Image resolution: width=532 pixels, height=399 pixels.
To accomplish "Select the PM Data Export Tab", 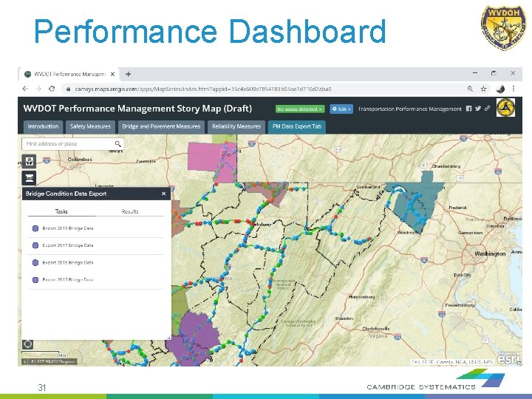I will coord(297,126).
